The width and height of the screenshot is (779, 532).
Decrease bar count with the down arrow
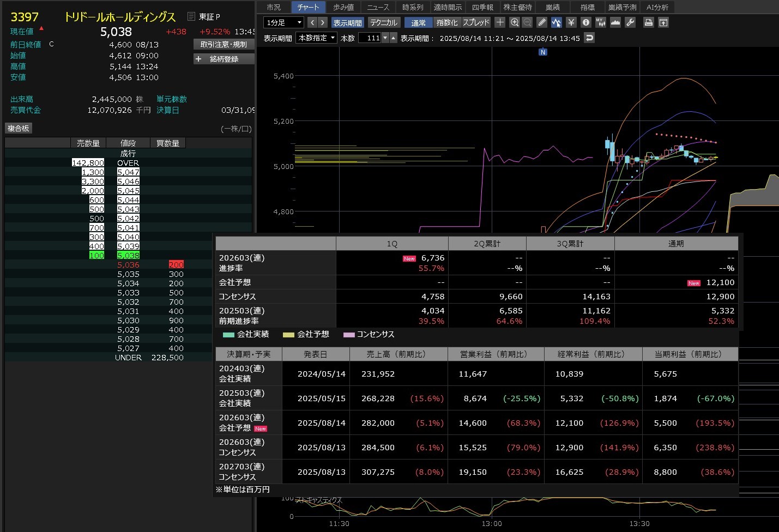click(385, 38)
